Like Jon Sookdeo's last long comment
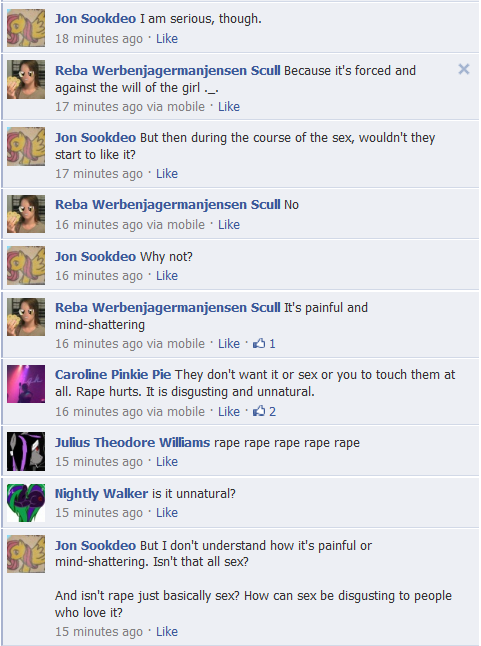481x646 pixels. pos(167,632)
